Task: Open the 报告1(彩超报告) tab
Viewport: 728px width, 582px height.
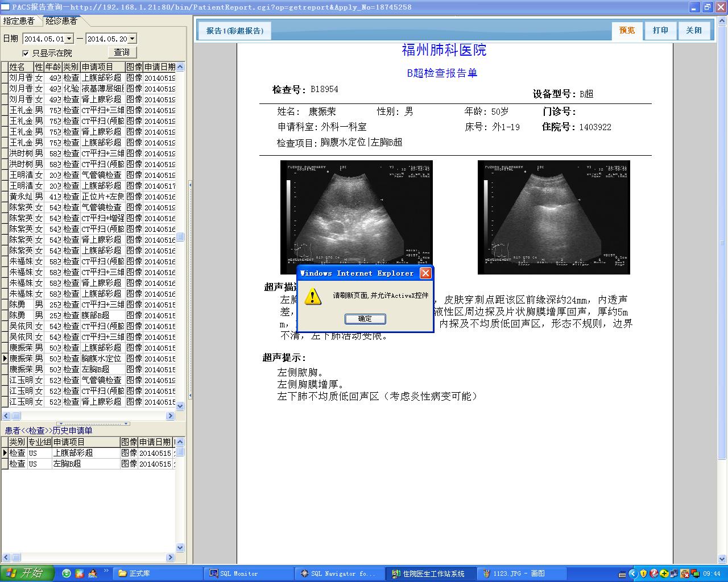Action: coord(235,31)
